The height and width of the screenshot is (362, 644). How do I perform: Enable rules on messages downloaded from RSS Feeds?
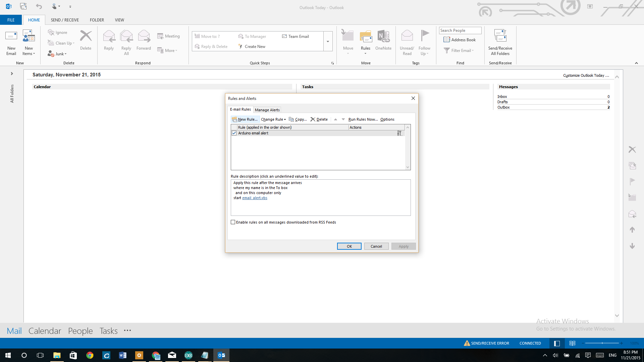tap(233, 222)
